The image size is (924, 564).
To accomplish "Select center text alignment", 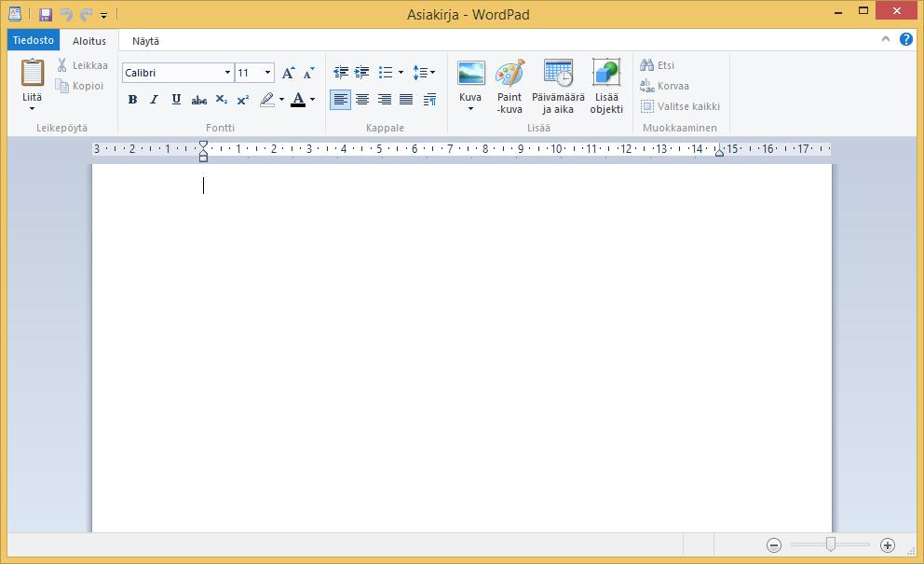I will point(361,100).
